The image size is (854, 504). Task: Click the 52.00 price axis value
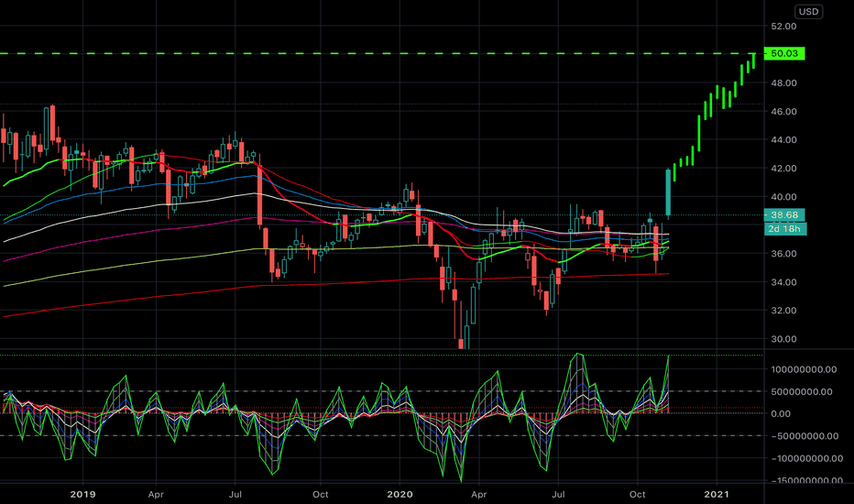783,27
